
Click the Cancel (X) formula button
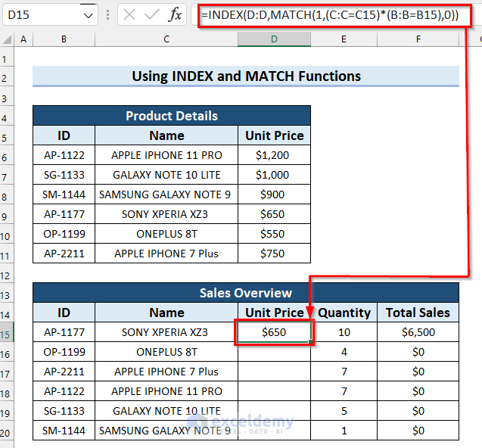click(x=129, y=14)
